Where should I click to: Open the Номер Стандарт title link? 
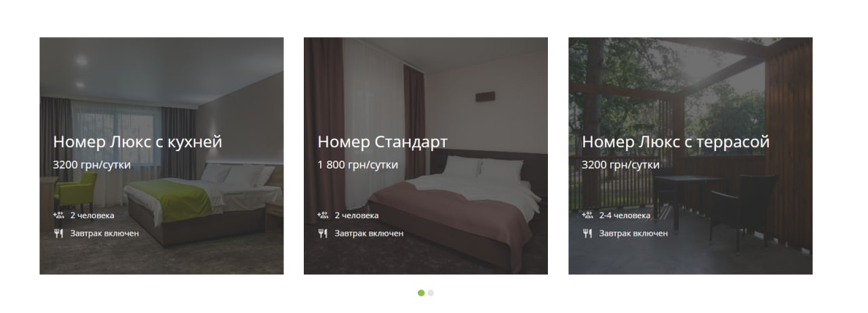coord(382,142)
